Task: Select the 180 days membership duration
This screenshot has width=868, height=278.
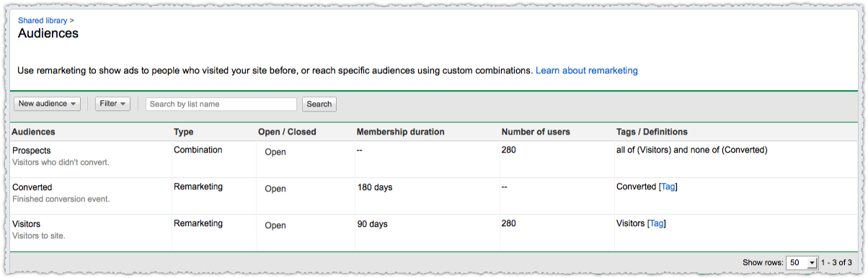Action: (375, 187)
